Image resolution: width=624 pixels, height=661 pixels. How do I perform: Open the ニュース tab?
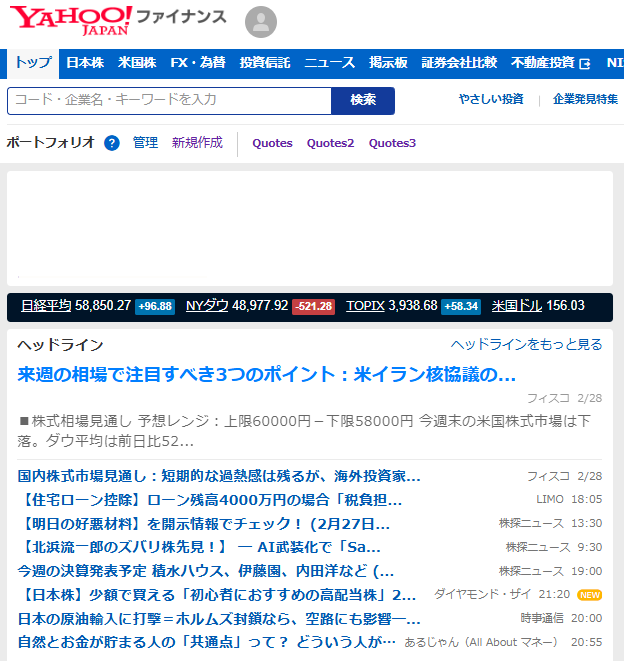329,63
